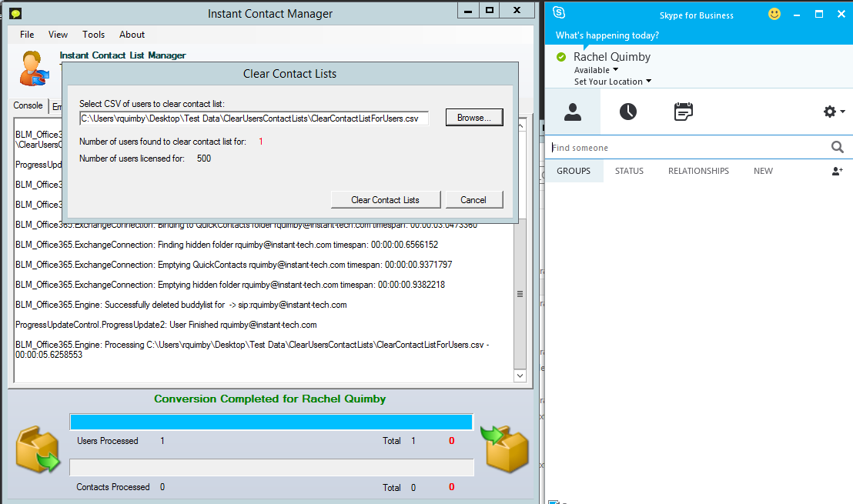Click the Instant Contact Manager title bar icon

tap(15, 13)
